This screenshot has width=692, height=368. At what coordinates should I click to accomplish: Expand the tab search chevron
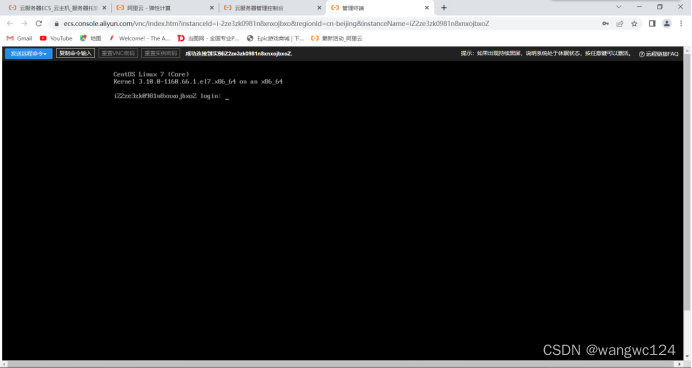(x=619, y=7)
